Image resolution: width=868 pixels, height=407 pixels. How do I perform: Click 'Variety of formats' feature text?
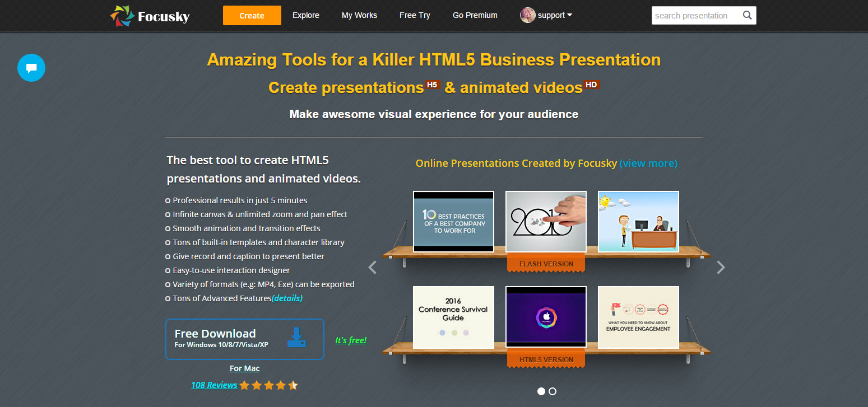(263, 284)
